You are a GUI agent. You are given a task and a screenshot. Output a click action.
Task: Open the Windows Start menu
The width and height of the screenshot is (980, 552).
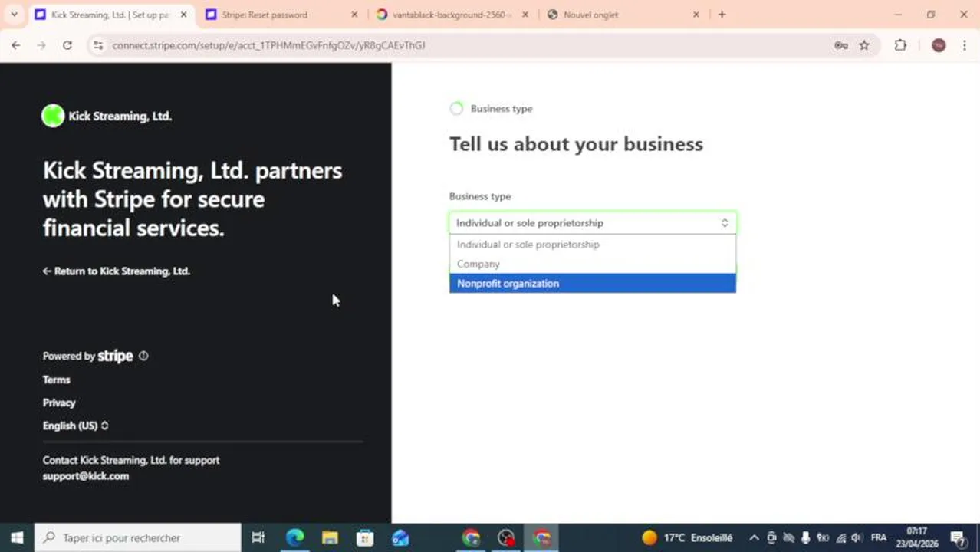(17, 537)
